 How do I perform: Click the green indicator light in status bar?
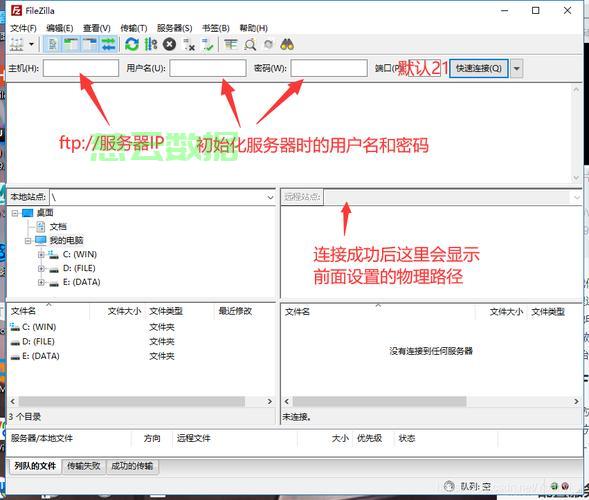554,486
